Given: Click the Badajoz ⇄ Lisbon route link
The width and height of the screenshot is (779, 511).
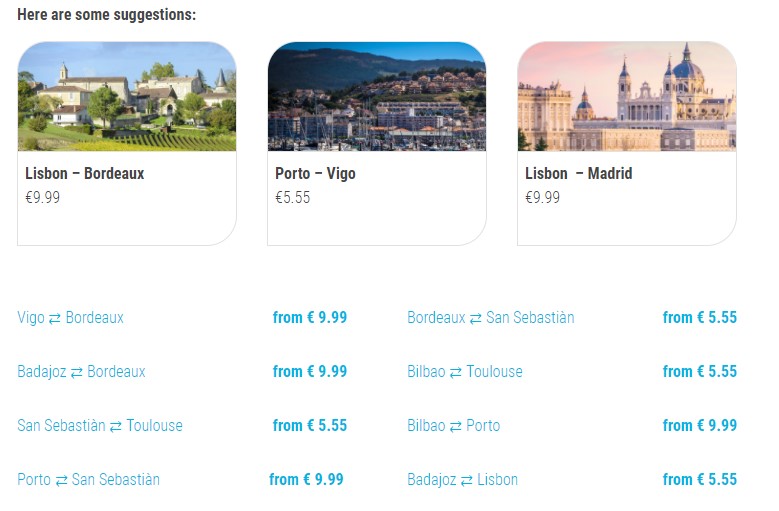Looking at the screenshot, I should click(462, 480).
